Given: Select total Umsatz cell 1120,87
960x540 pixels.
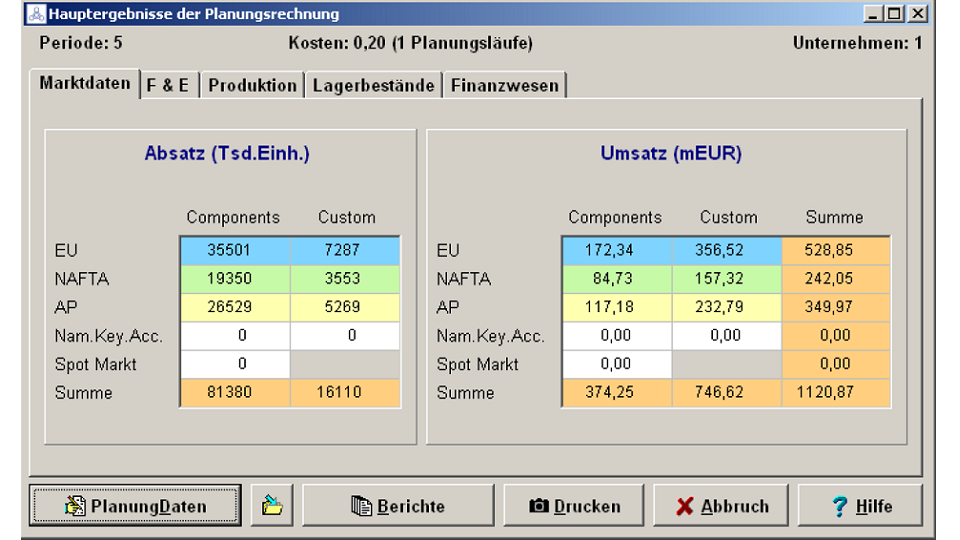Looking at the screenshot, I should [x=836, y=392].
